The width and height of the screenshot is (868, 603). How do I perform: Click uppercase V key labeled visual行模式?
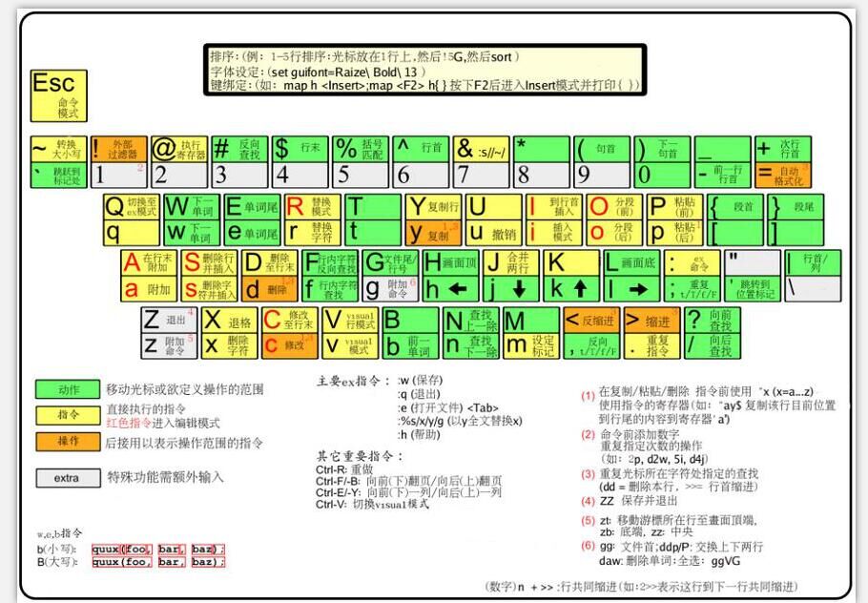[x=350, y=321]
